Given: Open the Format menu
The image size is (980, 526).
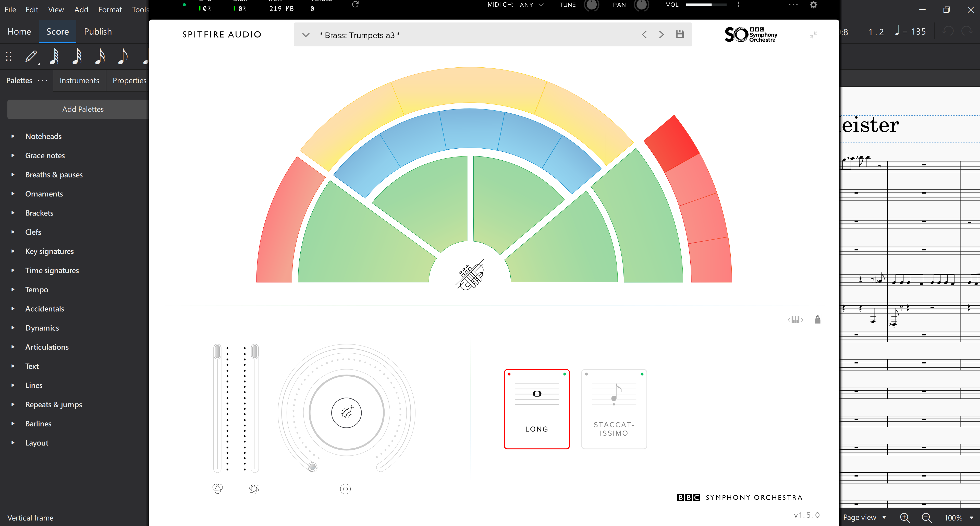Looking at the screenshot, I should click(x=109, y=9).
